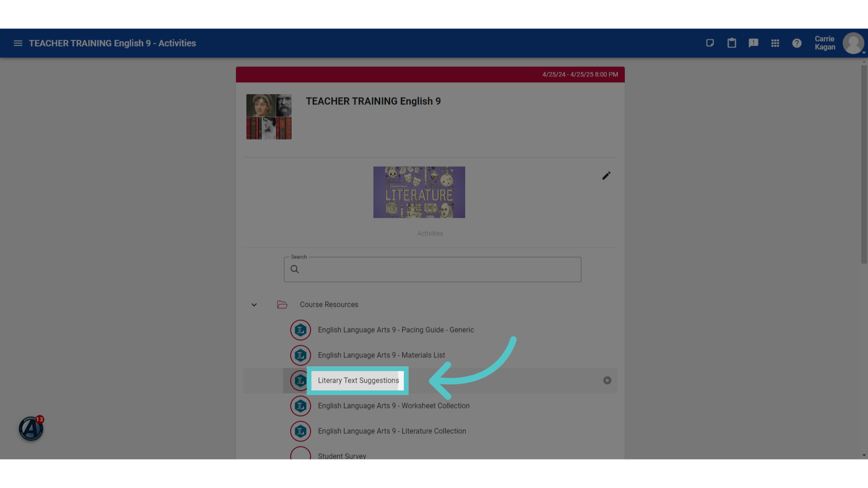Click the header title TEACHER TRAINING English 9 - Activities
Image resolution: width=868 pixels, height=488 pixels.
click(113, 43)
